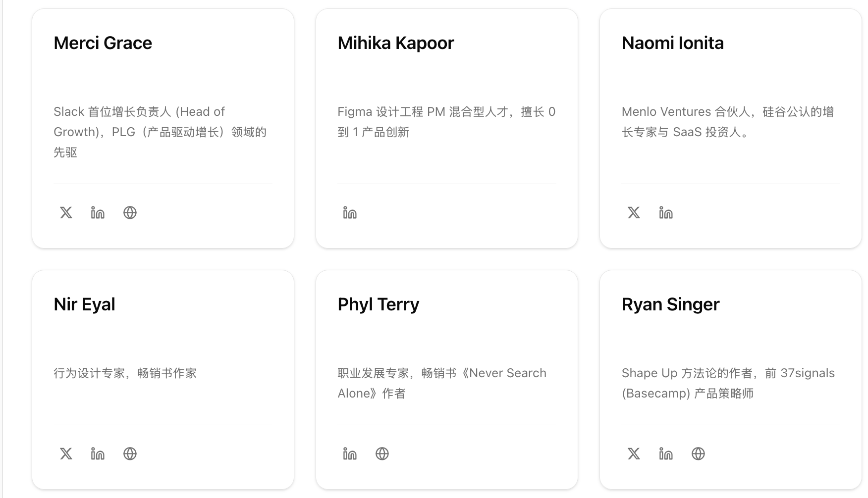
Task: Open Merci Grace's X profile icon
Action: pyautogui.click(x=66, y=213)
